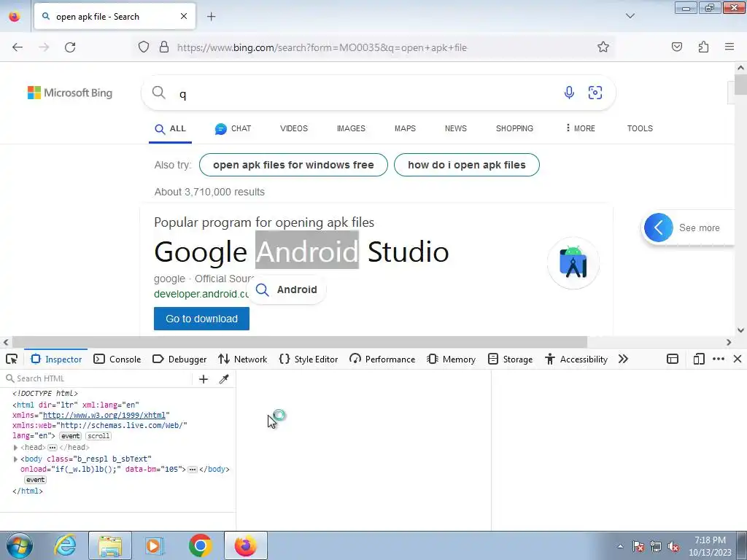Switch to the VIDEOS tab
This screenshot has width=747, height=560.
[x=294, y=128]
